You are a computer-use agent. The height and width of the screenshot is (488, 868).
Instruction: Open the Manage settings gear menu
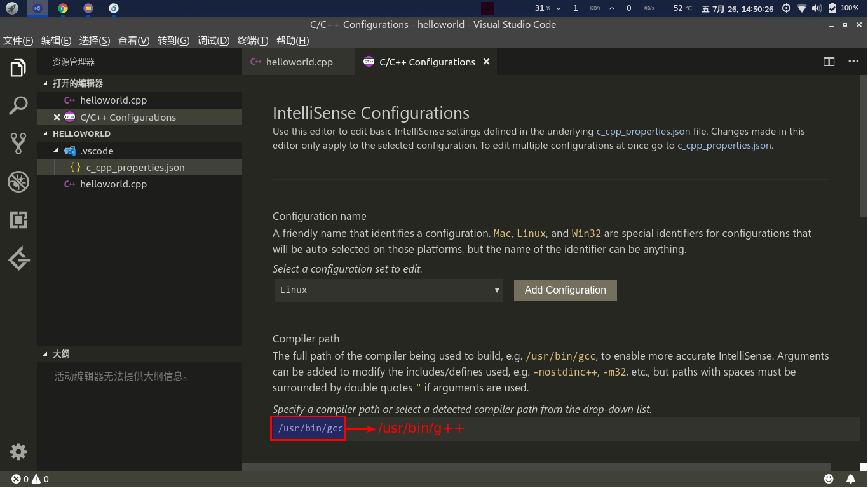click(18, 452)
